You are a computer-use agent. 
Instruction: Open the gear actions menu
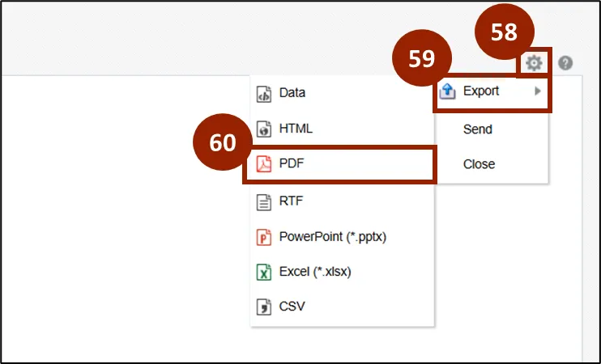pos(533,63)
